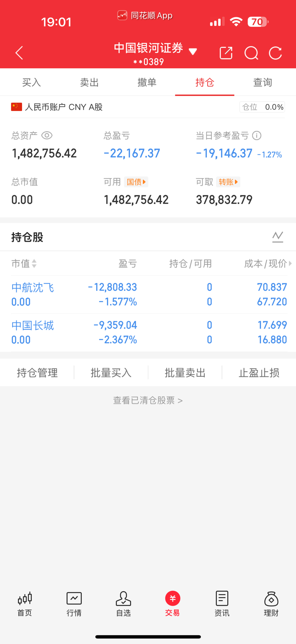Select the 持仓 tab
This screenshot has width=296, height=644.
click(205, 82)
